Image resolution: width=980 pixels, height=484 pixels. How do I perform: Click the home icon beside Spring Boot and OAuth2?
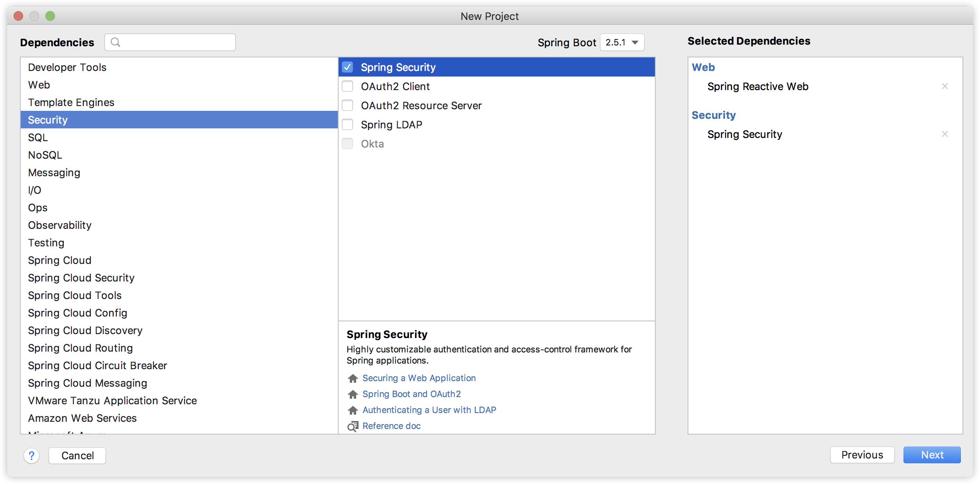point(352,394)
